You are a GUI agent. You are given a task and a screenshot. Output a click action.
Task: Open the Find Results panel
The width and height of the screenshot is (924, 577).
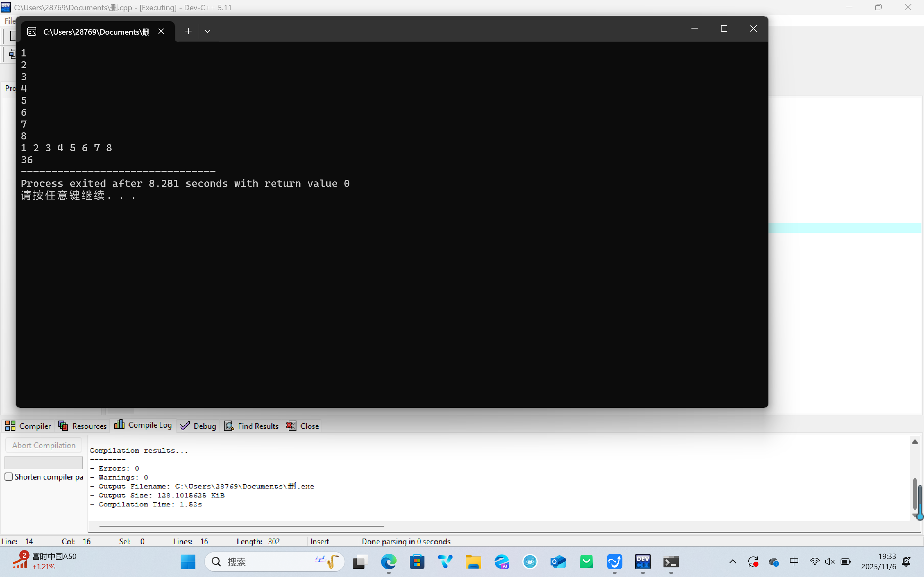pyautogui.click(x=252, y=426)
